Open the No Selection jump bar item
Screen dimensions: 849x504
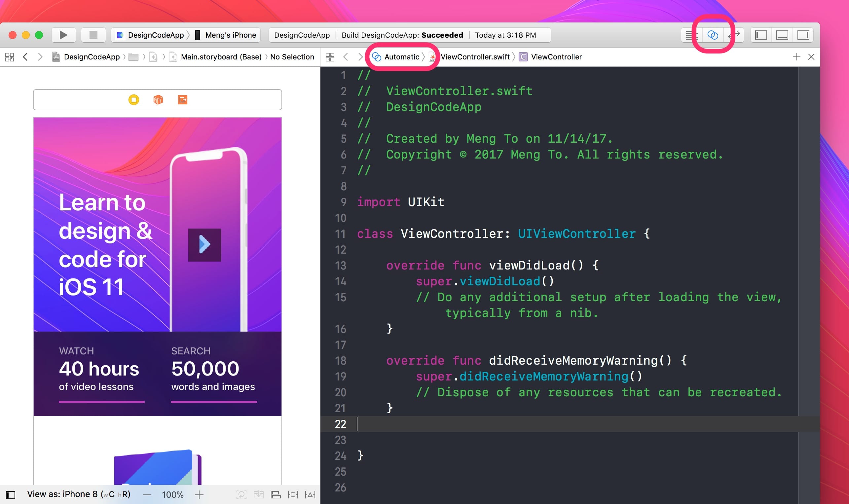click(x=292, y=57)
